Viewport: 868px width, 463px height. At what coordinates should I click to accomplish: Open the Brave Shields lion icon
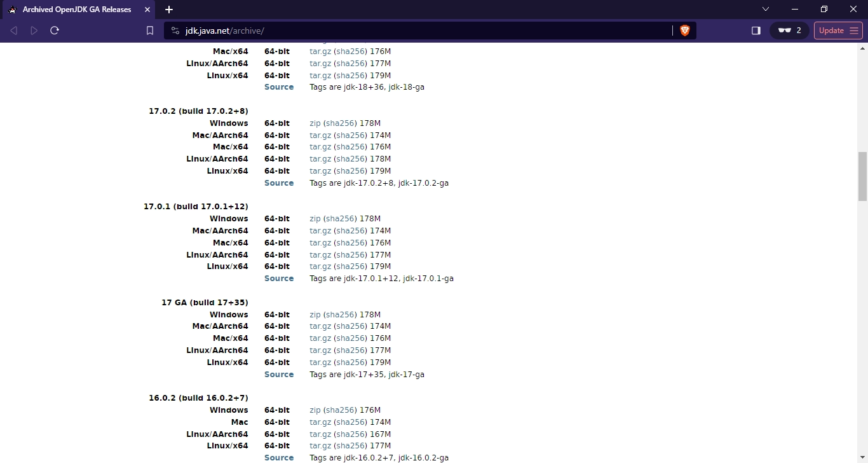point(684,31)
